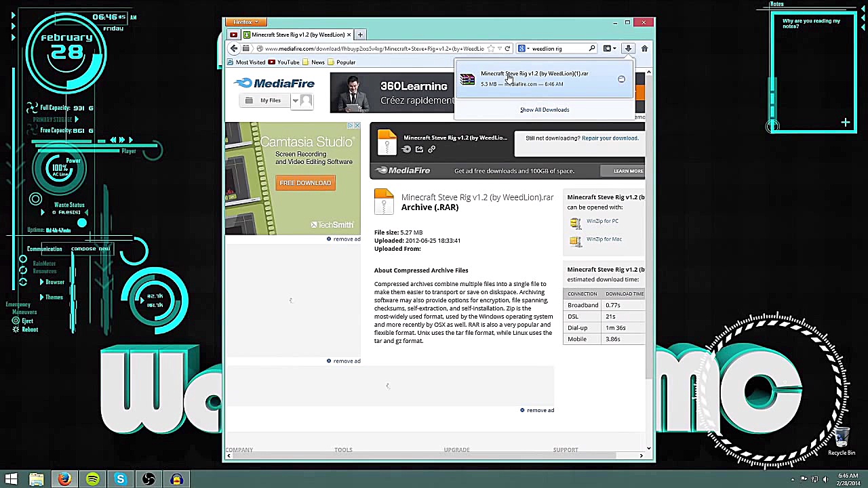Open the News bookmarks folder
Image resolution: width=868 pixels, height=488 pixels.
[x=314, y=62]
